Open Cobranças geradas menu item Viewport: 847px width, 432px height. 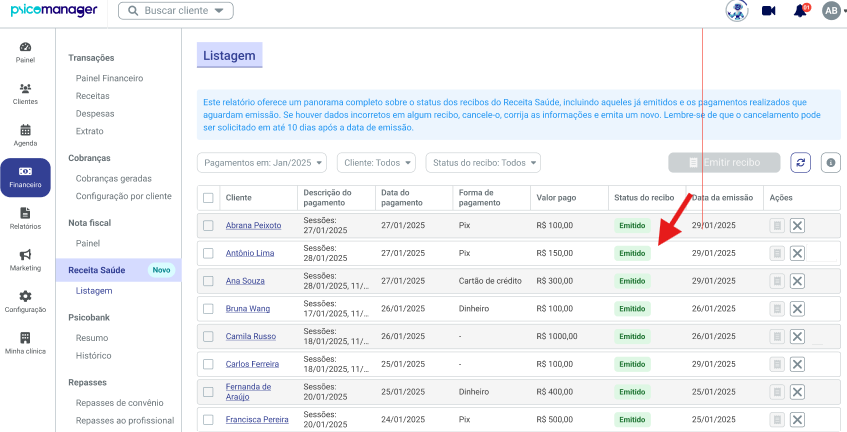[113, 178]
